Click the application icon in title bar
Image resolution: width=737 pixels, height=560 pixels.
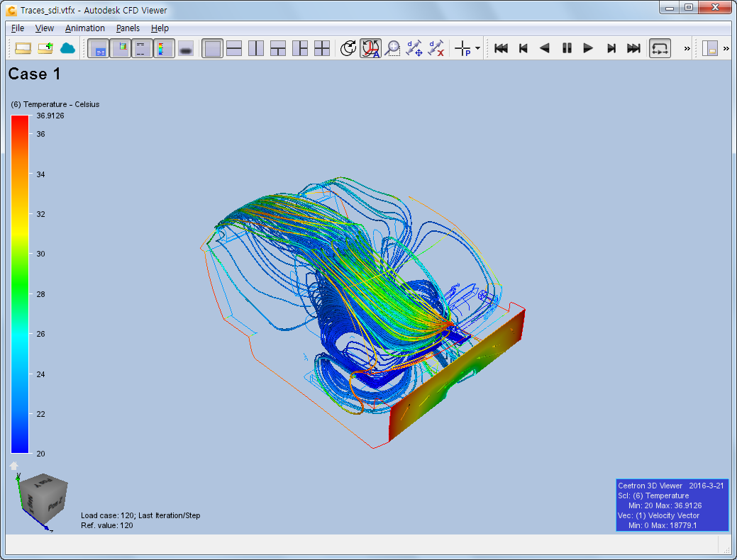tap(11, 10)
